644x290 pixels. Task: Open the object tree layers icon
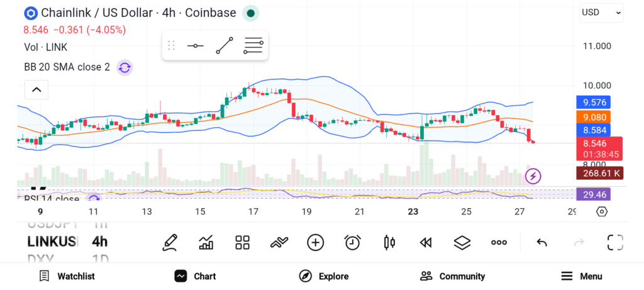point(462,242)
